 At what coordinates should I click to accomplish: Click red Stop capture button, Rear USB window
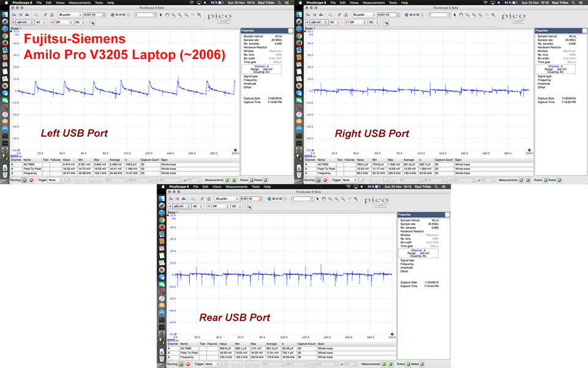click(188, 364)
